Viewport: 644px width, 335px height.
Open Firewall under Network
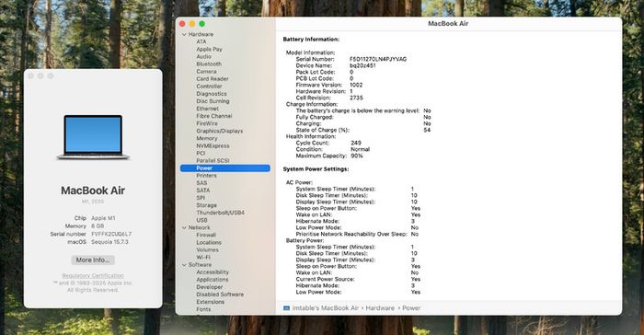click(x=206, y=235)
